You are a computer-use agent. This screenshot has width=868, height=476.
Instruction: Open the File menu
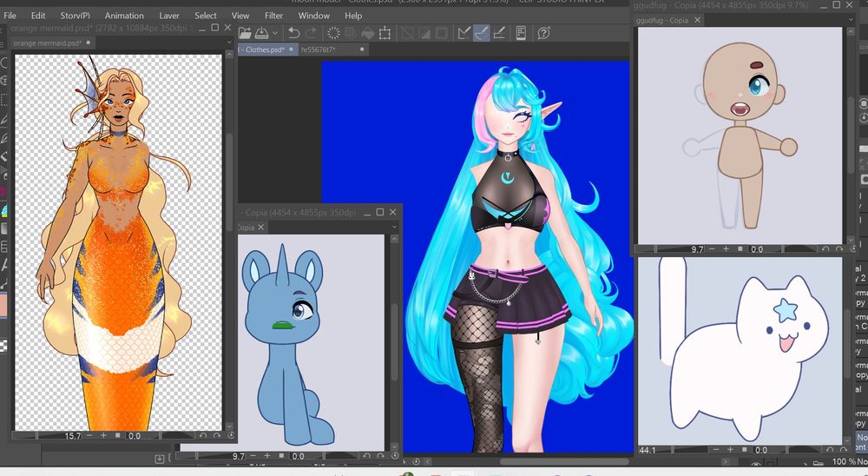10,16
